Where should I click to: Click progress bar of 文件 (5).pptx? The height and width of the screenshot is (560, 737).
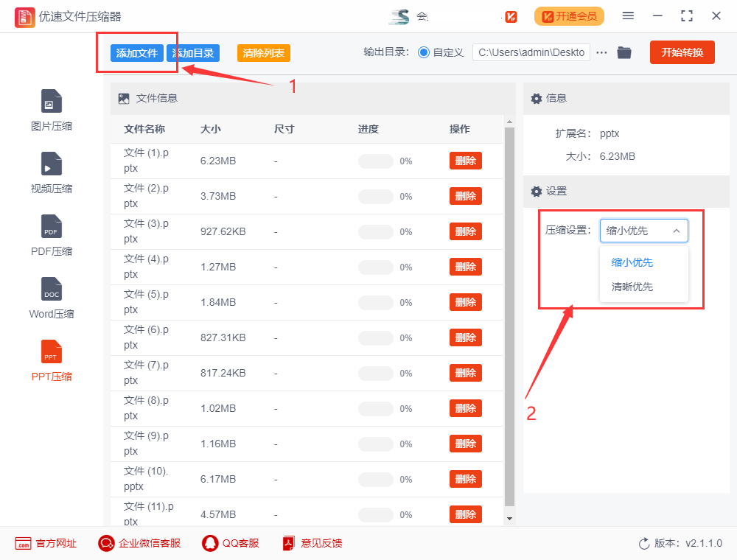pyautogui.click(x=376, y=302)
